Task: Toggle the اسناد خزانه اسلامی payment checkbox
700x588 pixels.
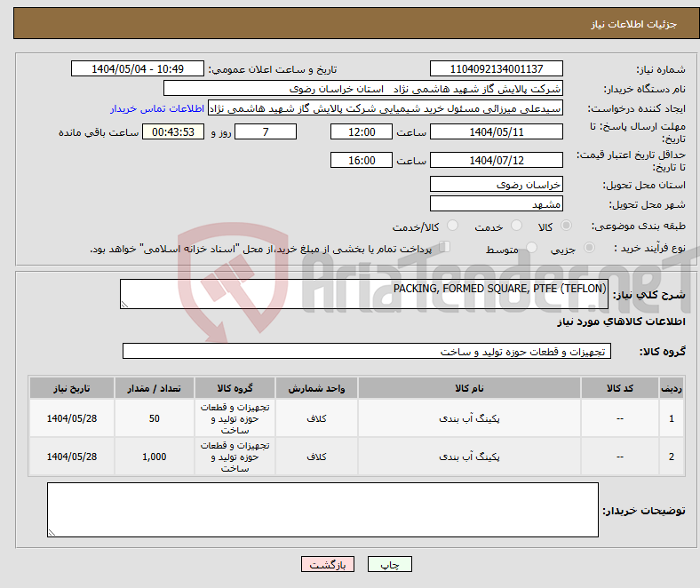Action: click(x=444, y=246)
